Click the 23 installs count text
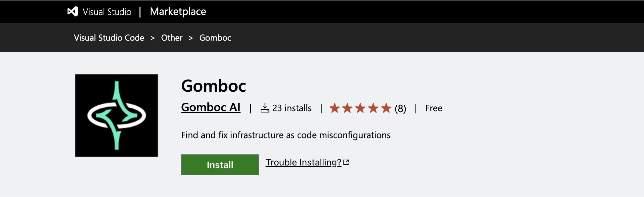Image resolution: width=644 pixels, height=197 pixels. [x=292, y=108]
